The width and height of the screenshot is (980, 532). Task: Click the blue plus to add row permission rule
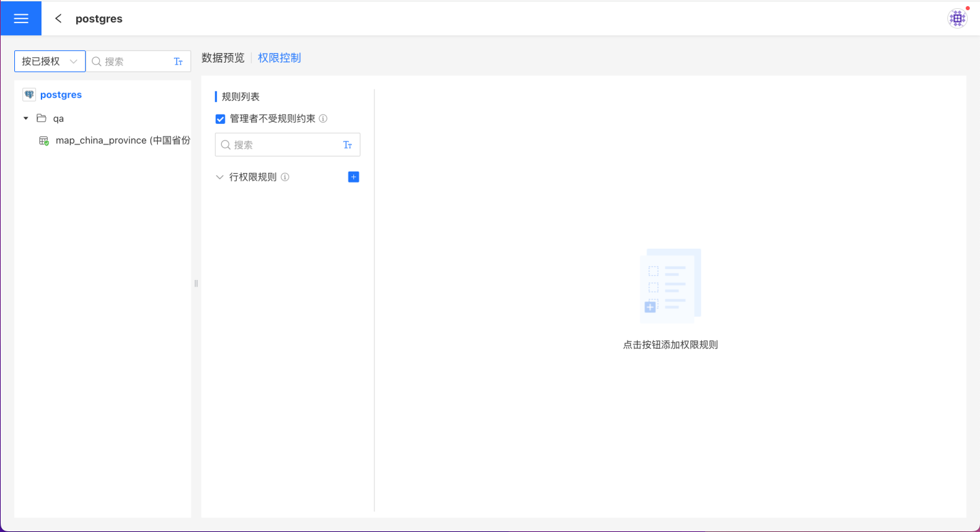[x=353, y=177]
